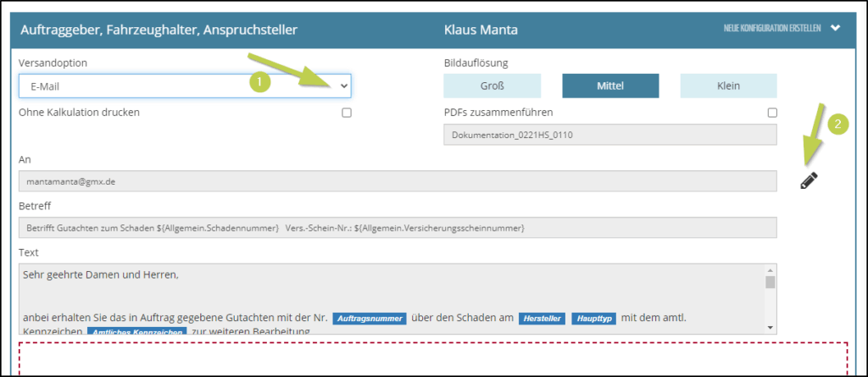Screen dimensions: 868x377
Task: Click Neue Konfiguration erstellen link
Action: (x=771, y=28)
